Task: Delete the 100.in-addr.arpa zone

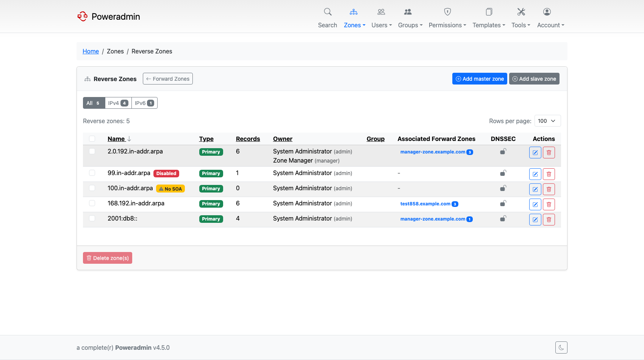Action: 549,189
